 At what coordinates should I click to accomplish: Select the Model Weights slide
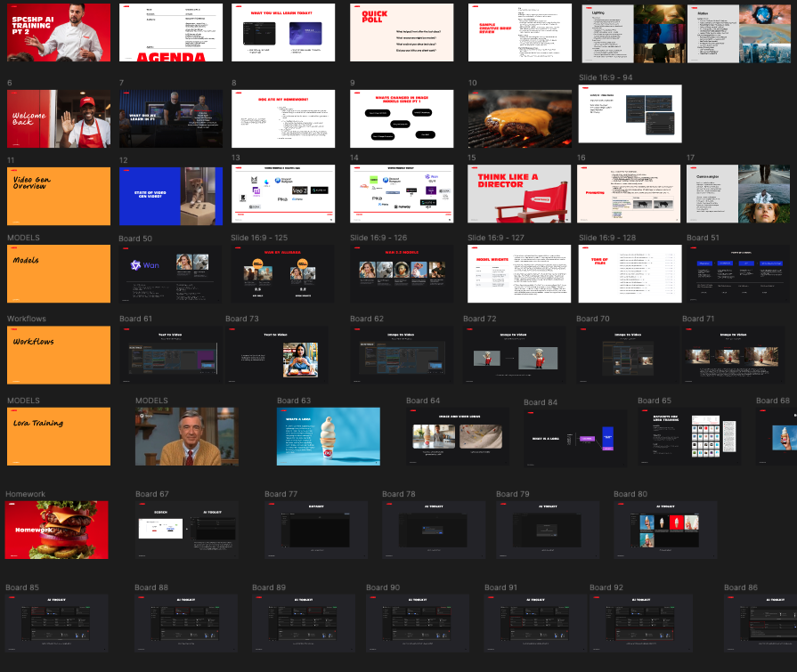click(x=519, y=274)
